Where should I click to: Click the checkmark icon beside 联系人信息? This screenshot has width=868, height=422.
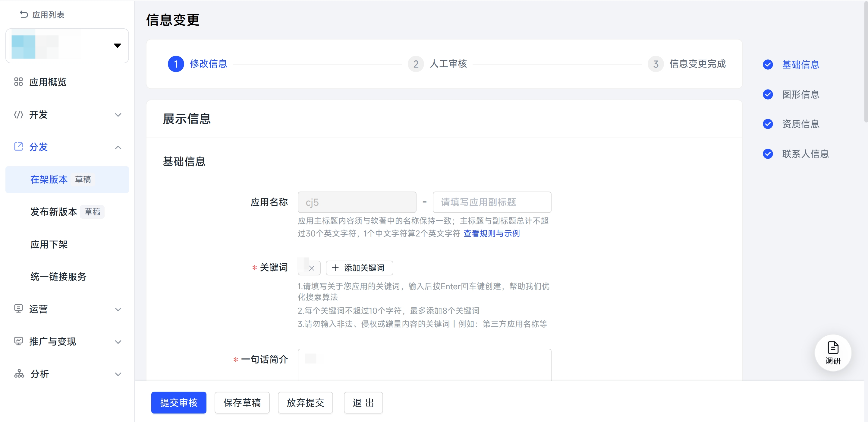coord(768,154)
